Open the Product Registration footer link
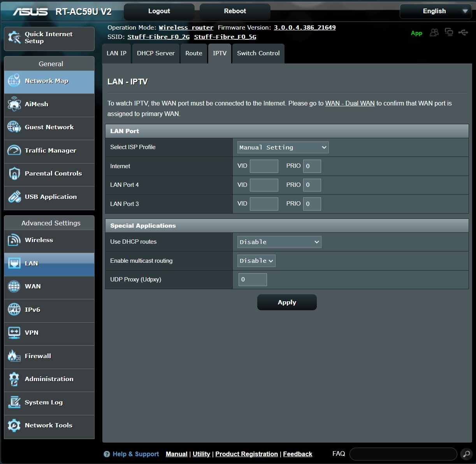Screen dimensions: 476x464 click(247, 454)
